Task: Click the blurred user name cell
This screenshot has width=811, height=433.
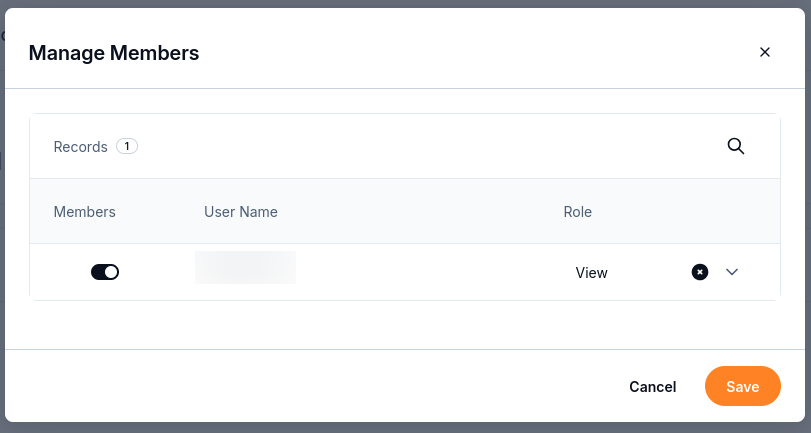Action: [245, 267]
